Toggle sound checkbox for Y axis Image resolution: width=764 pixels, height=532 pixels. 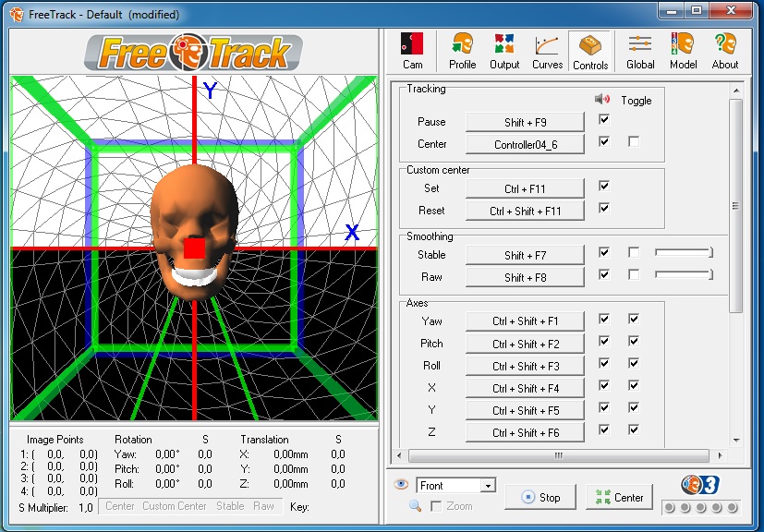604,407
